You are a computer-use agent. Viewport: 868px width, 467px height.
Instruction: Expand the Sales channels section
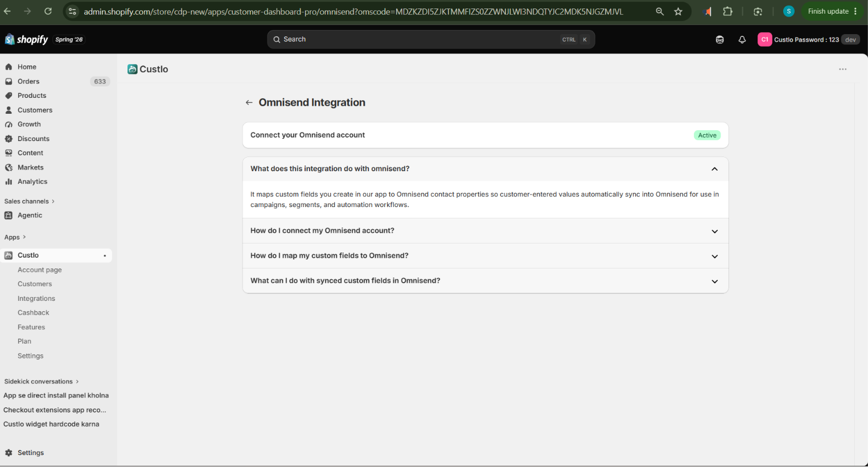pos(30,201)
